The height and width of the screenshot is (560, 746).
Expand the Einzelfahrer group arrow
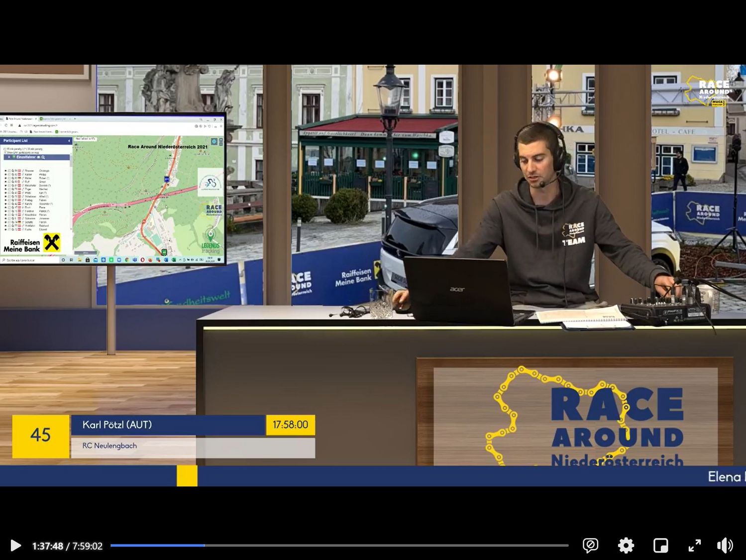[9, 157]
